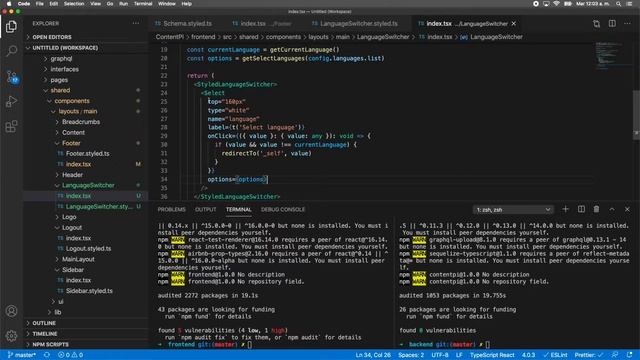Open Run and Debug view
The height and width of the screenshot is (360, 640).
coord(11,101)
